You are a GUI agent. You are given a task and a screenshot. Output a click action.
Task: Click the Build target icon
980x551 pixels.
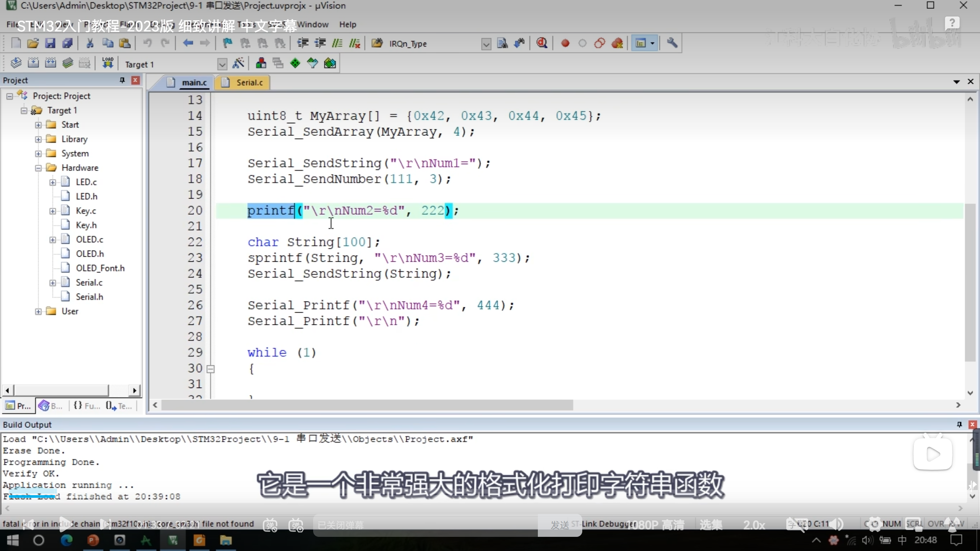tap(33, 63)
